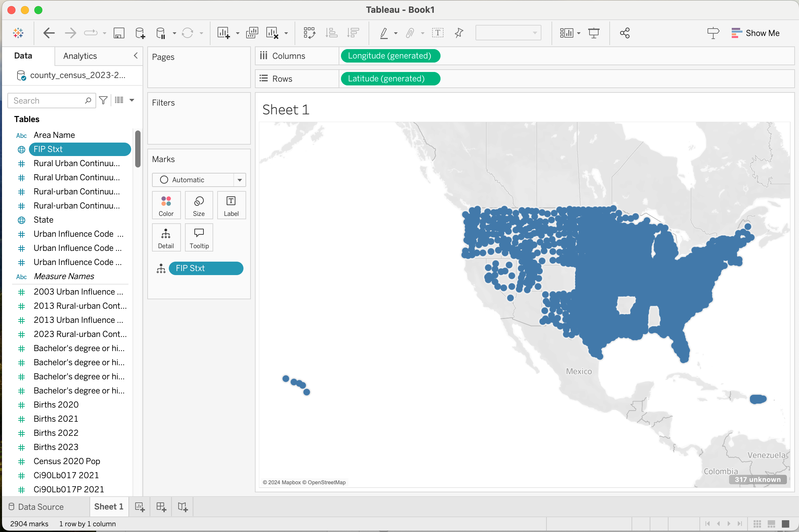
Task: Toggle the Show Me panel
Action: point(755,33)
